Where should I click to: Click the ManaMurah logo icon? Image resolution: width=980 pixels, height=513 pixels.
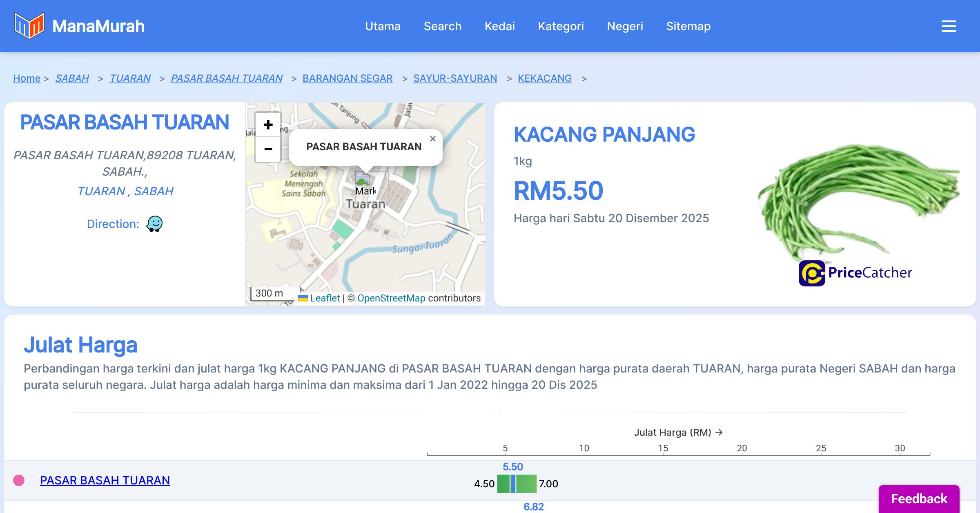pos(29,26)
